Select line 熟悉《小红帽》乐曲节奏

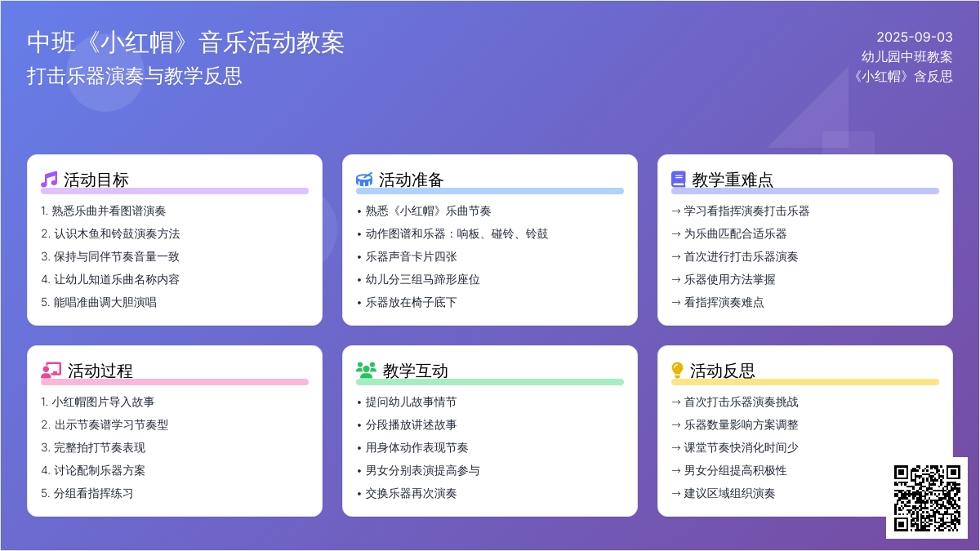point(424,211)
